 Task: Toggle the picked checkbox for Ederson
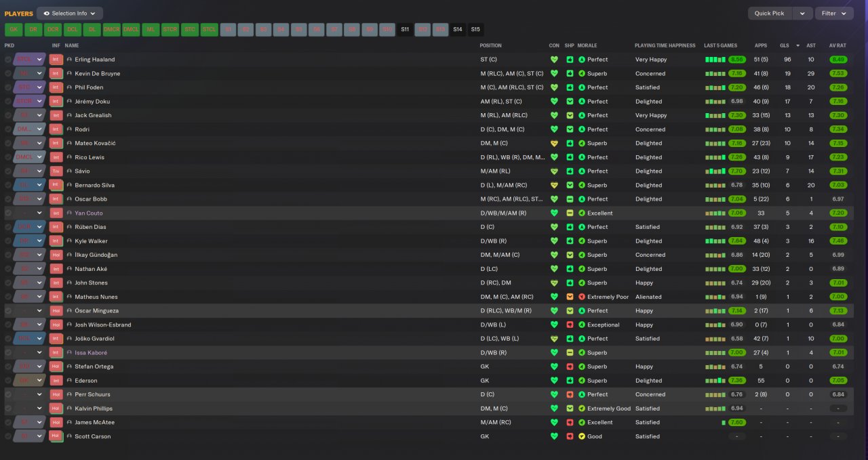pos(8,381)
